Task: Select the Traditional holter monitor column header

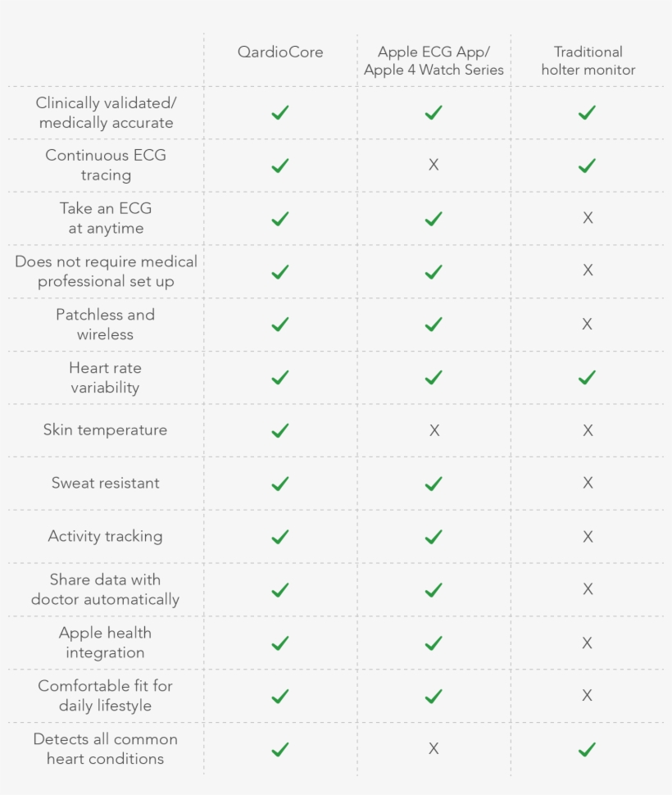Action: click(x=588, y=61)
